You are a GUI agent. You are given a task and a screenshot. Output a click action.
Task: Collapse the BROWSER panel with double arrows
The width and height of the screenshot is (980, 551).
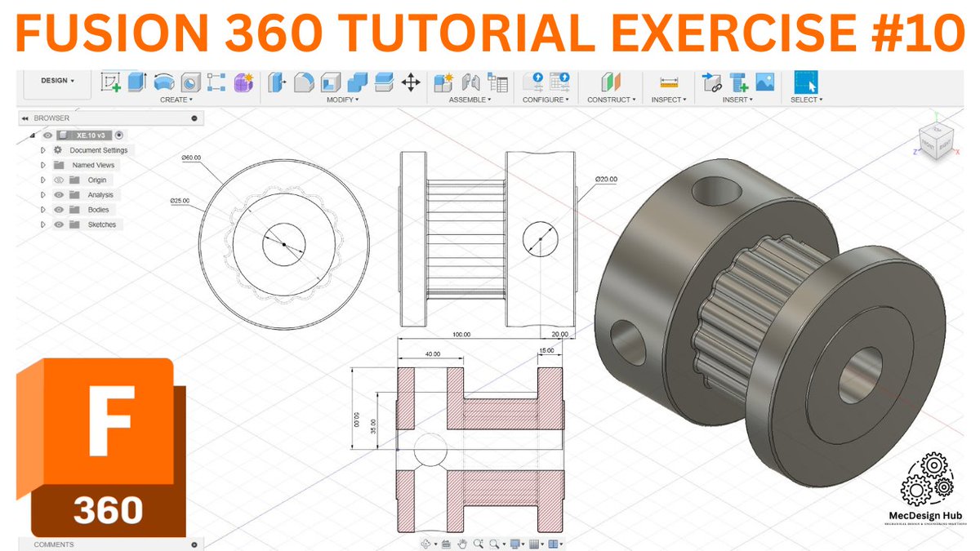click(25, 118)
